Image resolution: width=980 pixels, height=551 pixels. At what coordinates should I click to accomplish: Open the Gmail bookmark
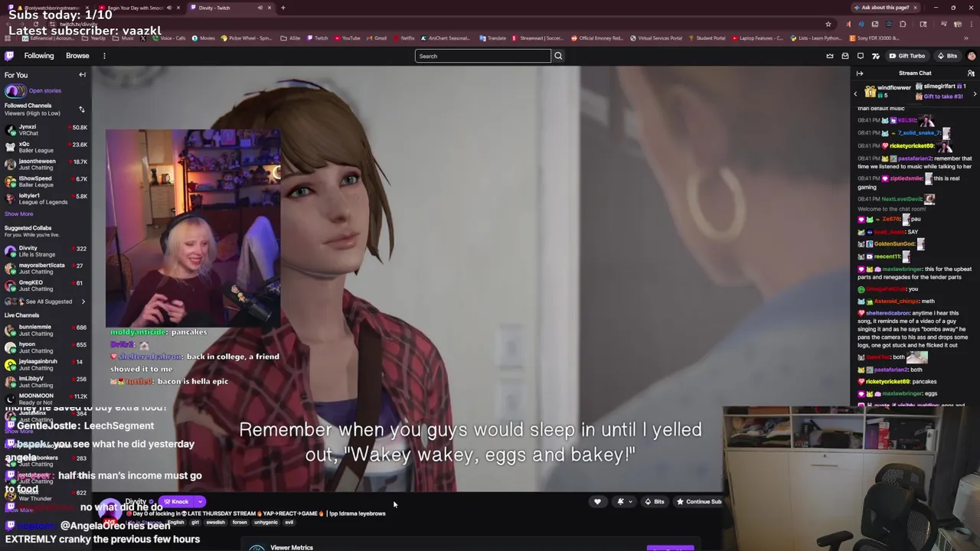377,38
